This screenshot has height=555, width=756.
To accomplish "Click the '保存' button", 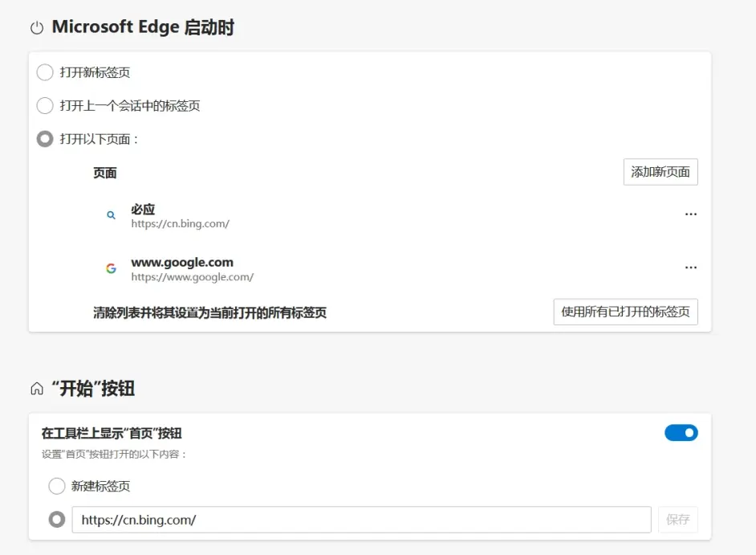I will (x=678, y=520).
